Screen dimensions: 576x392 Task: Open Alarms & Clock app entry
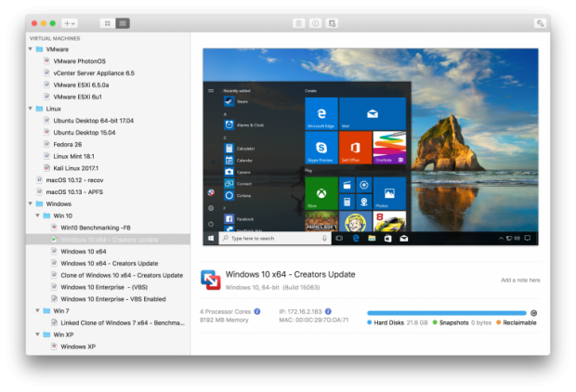click(x=244, y=124)
